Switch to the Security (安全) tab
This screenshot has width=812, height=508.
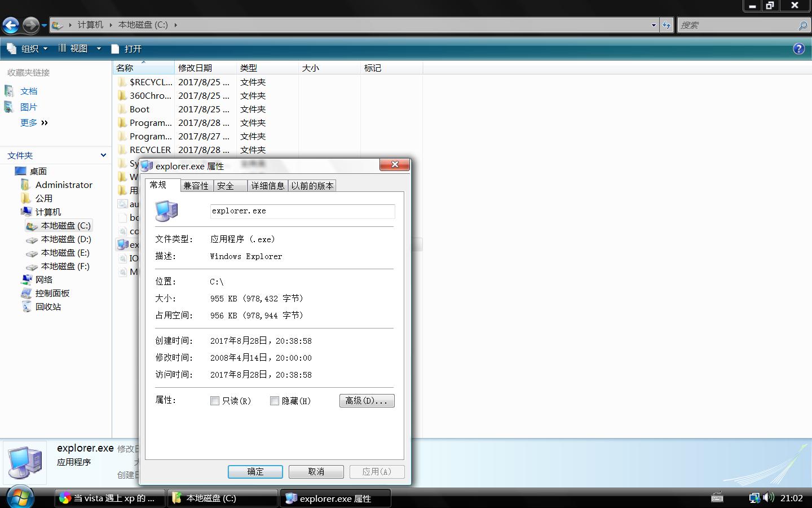click(x=230, y=186)
